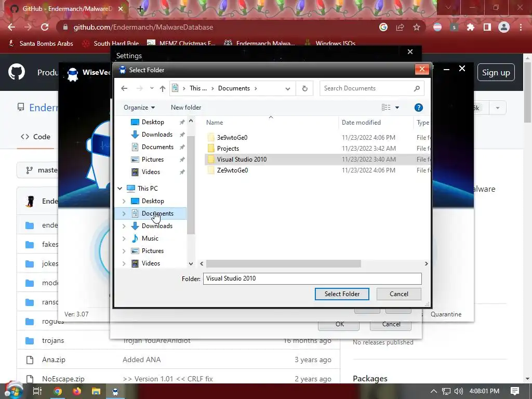The image size is (532, 399).
Task: Select the Projects folder
Action: click(x=228, y=148)
